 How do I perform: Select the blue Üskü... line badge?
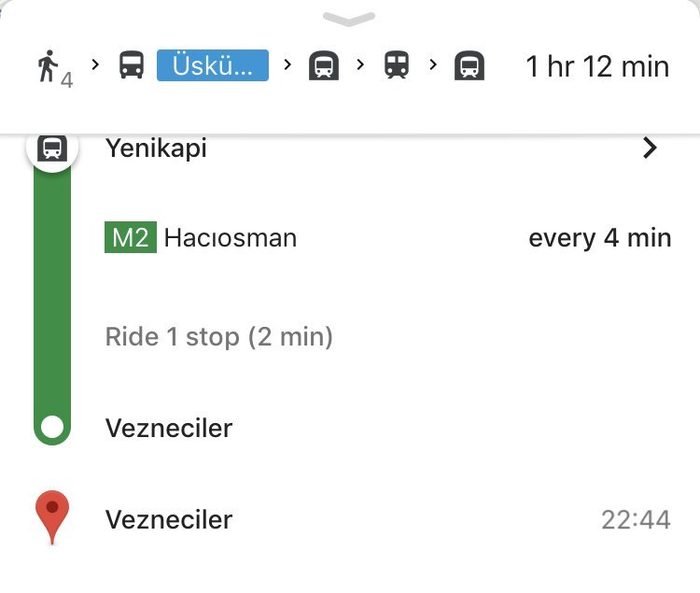(x=213, y=66)
